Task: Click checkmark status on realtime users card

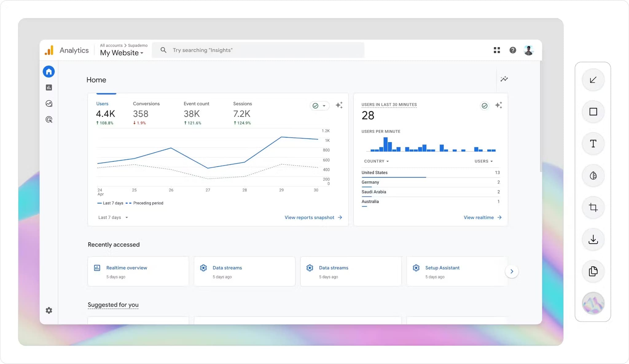Action: (x=484, y=106)
